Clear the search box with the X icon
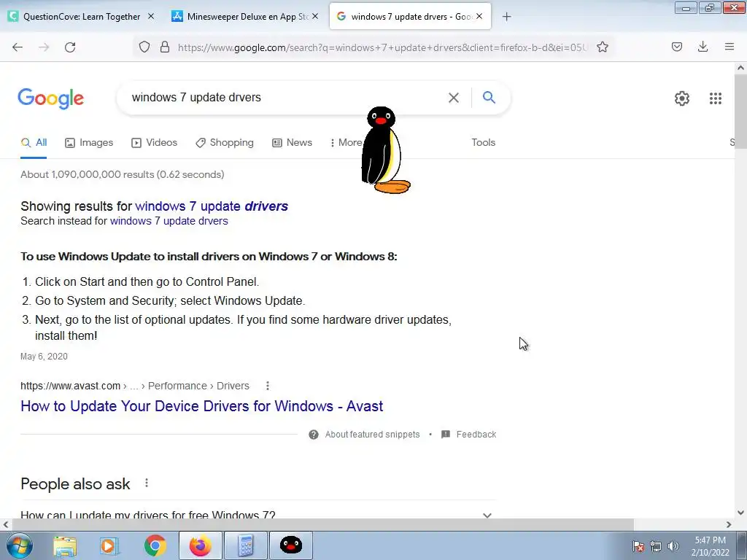The image size is (747, 560). point(454,98)
